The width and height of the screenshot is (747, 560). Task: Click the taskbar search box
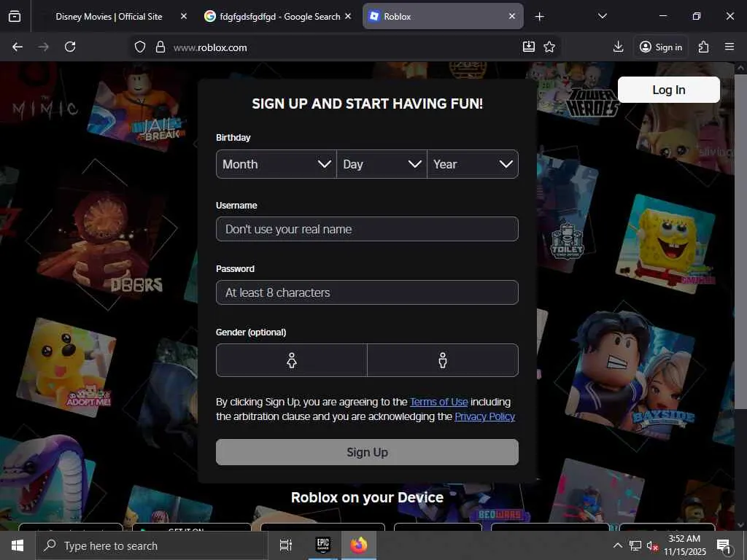coord(152,545)
